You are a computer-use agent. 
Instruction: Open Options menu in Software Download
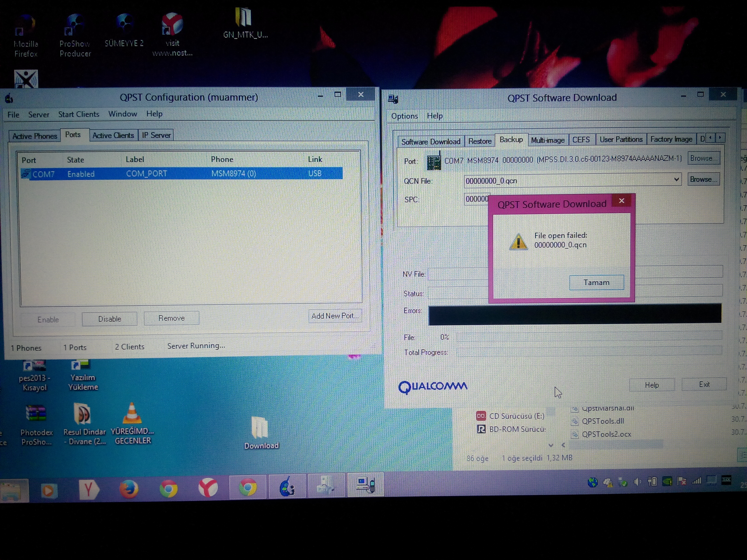pos(404,116)
